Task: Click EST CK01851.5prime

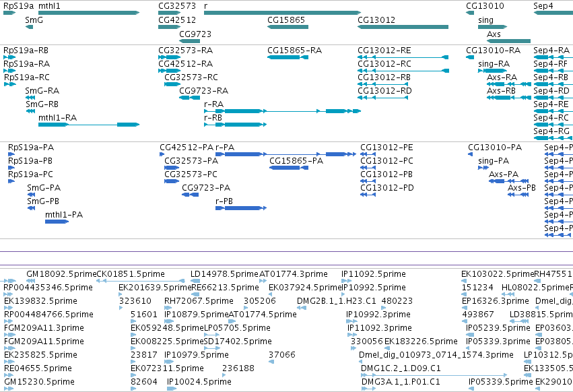Action: tap(131, 274)
